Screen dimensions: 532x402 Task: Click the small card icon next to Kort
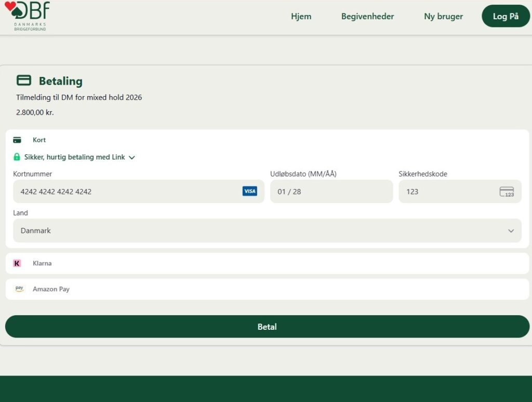17,140
